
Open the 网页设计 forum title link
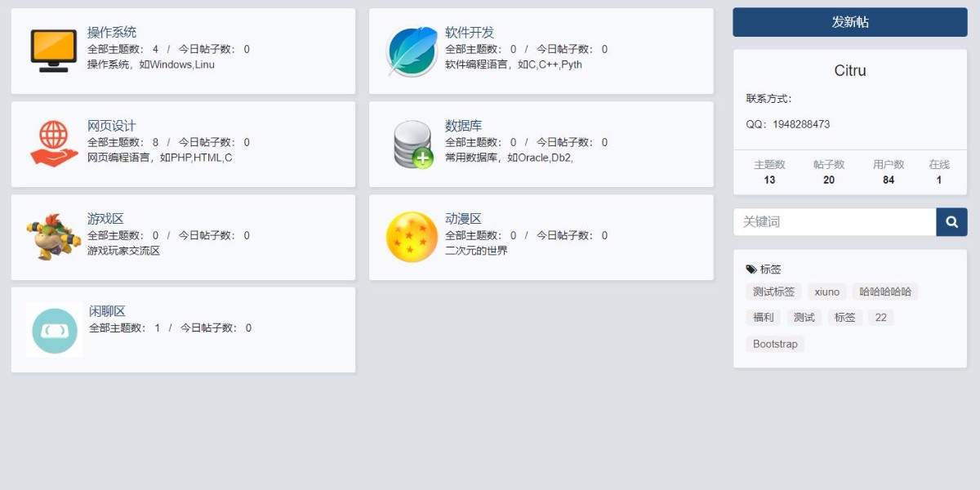(x=112, y=126)
